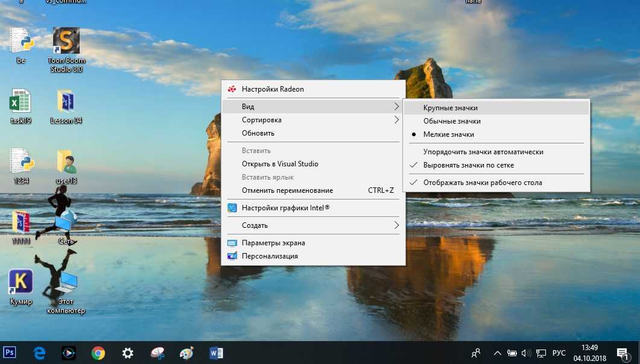Screen dimensions: 640x364
Task: Select the task19 Excel file icon
Action: pyautogui.click(x=21, y=106)
